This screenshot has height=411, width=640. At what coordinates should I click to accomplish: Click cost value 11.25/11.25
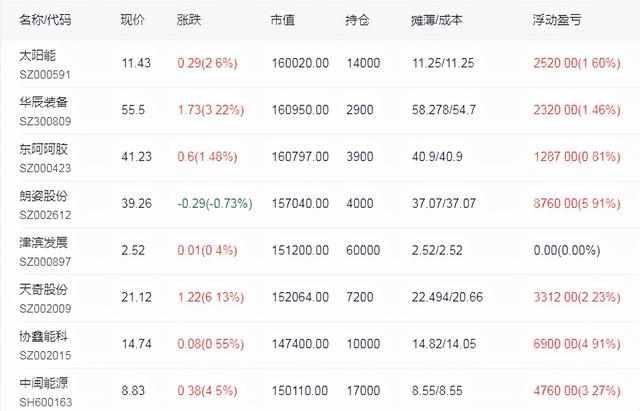(443, 63)
